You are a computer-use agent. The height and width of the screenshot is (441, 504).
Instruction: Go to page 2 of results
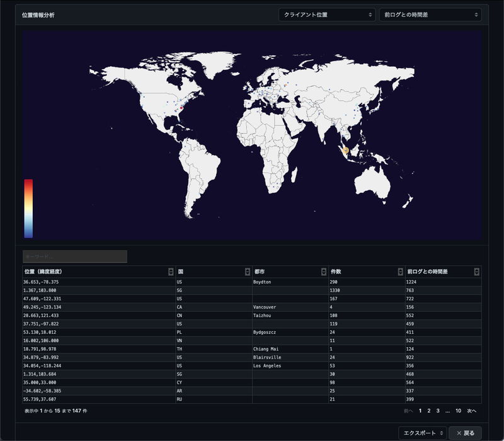coord(429,411)
